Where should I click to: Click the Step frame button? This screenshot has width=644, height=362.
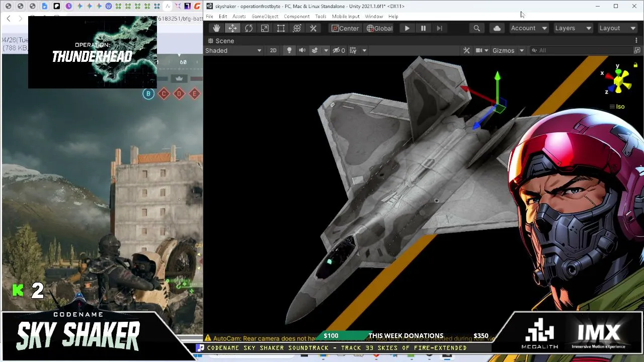click(439, 28)
